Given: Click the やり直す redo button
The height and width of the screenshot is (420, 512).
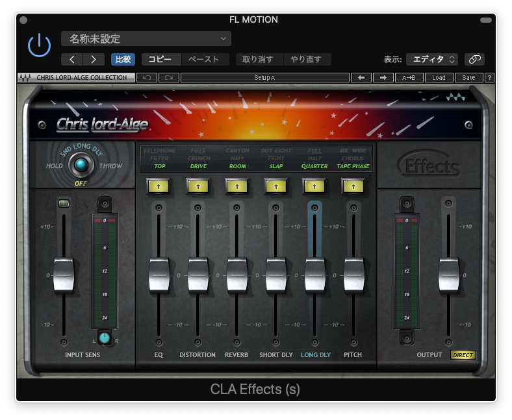Looking at the screenshot, I should pyautogui.click(x=307, y=59).
